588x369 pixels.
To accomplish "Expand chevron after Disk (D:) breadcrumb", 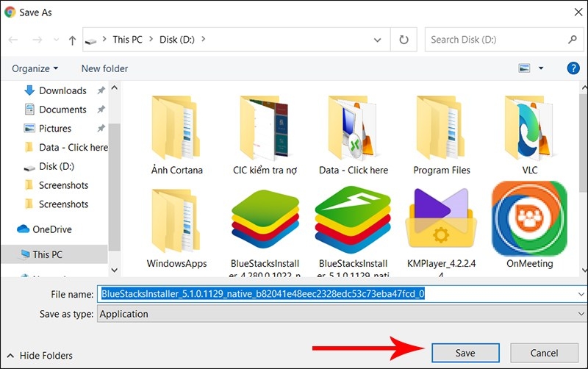I will [x=204, y=39].
